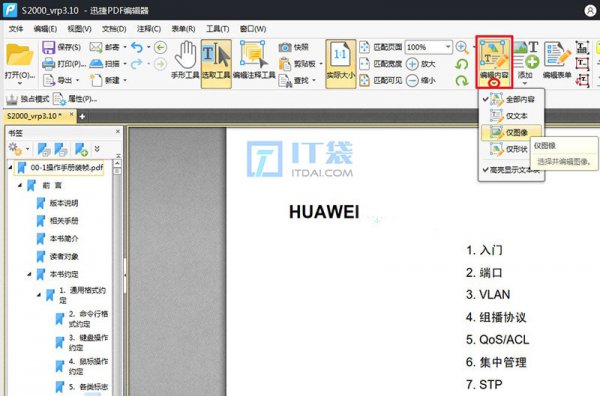Screen dimensions: 600x396
Task: Toggle Exclusive mode (独占模式)
Action: (28, 99)
